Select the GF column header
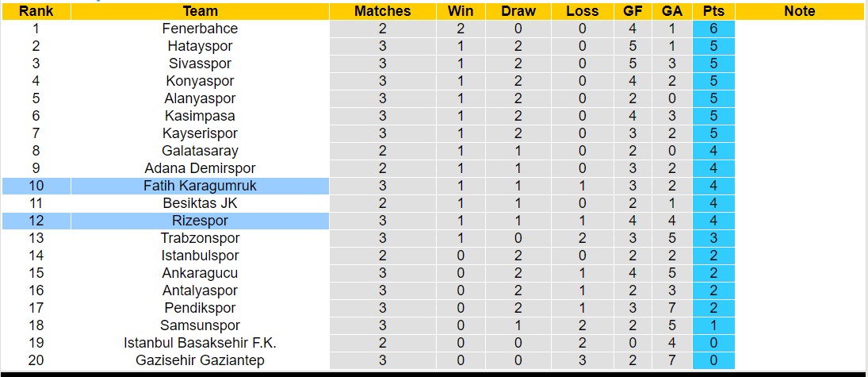 click(633, 11)
